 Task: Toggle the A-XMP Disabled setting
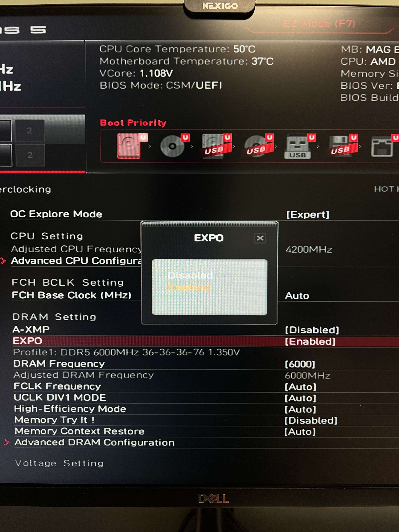pos(312,330)
